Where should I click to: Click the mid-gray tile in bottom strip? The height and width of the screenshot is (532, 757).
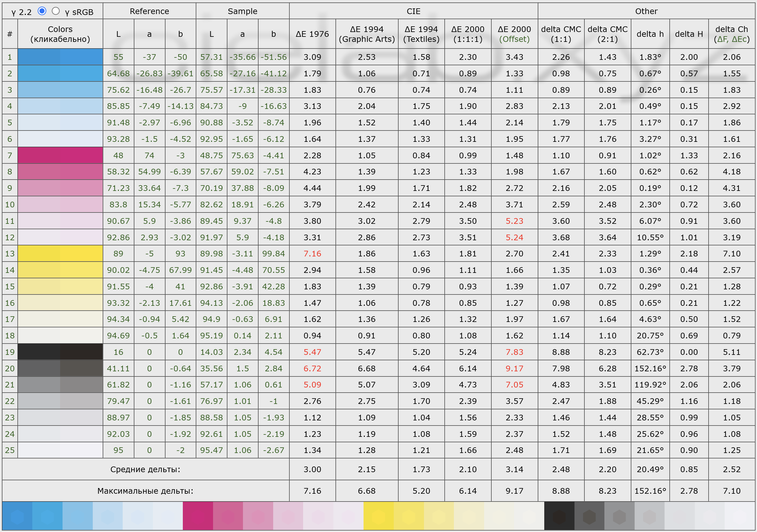[619, 516]
